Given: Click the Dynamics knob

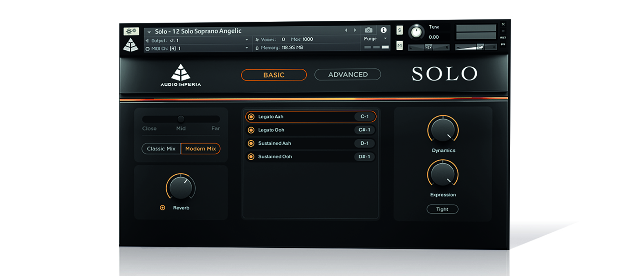Looking at the screenshot, I should (443, 130).
